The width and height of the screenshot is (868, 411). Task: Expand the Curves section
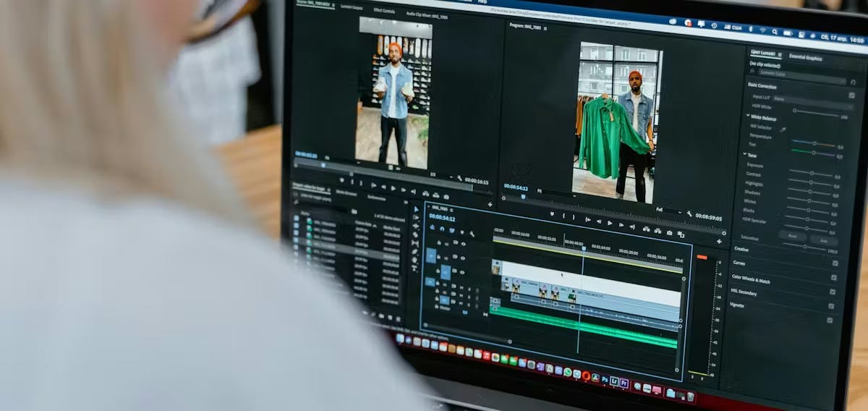click(x=739, y=263)
